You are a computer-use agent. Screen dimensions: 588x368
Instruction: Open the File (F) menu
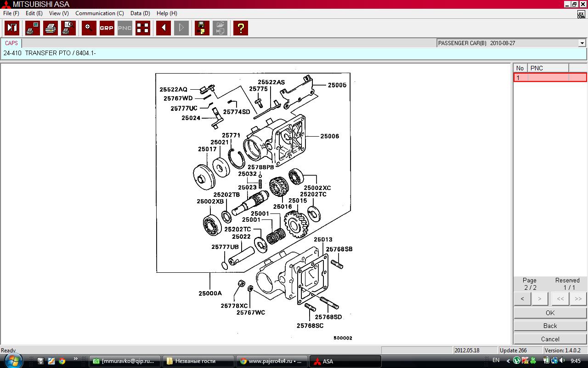[x=11, y=13]
